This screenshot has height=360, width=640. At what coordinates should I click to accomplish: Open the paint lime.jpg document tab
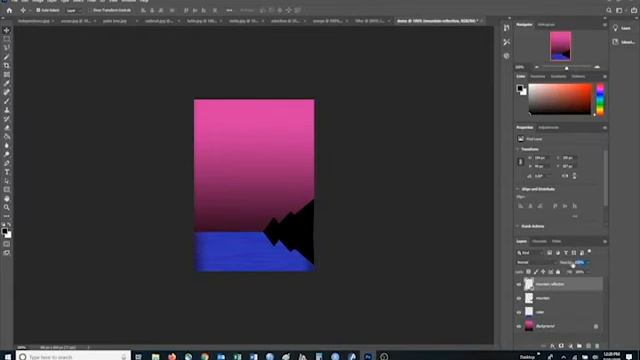[x=115, y=21]
